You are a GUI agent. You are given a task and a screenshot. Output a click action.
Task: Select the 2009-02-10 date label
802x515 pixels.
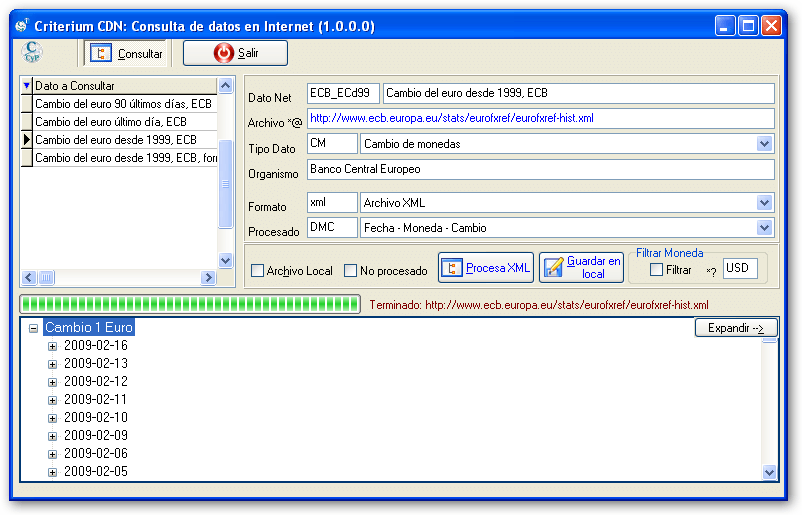pos(96,418)
